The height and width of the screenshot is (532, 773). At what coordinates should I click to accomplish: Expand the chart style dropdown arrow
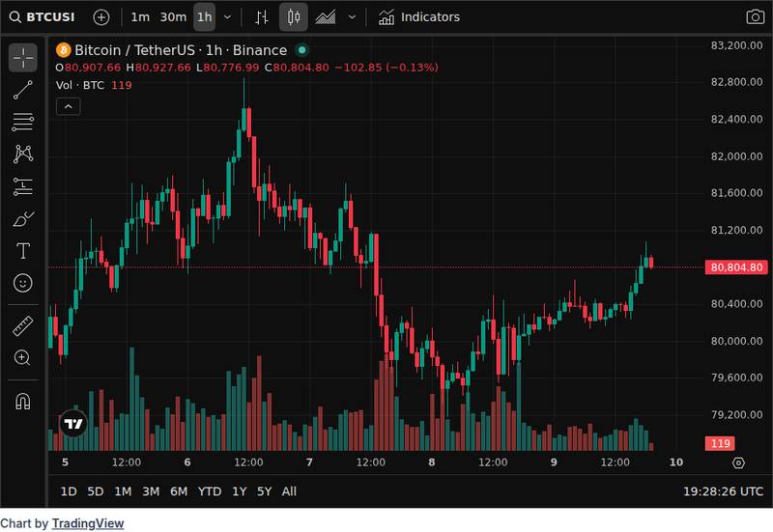coord(352,17)
